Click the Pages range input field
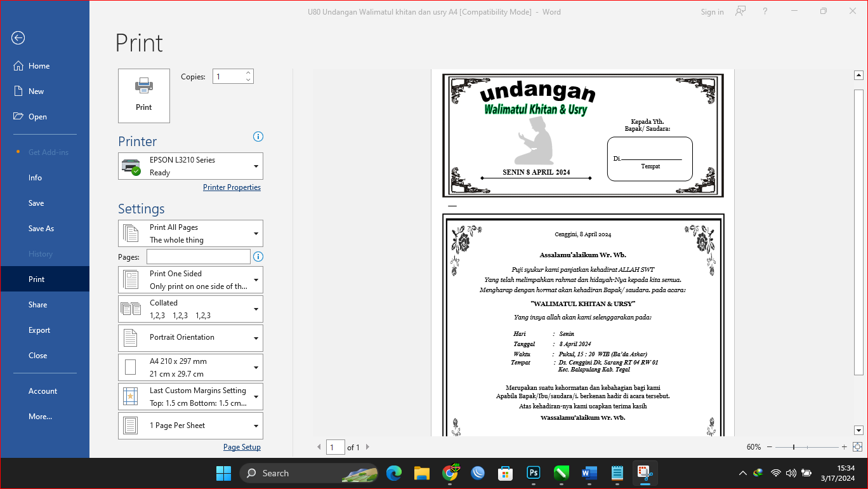 pos(199,257)
